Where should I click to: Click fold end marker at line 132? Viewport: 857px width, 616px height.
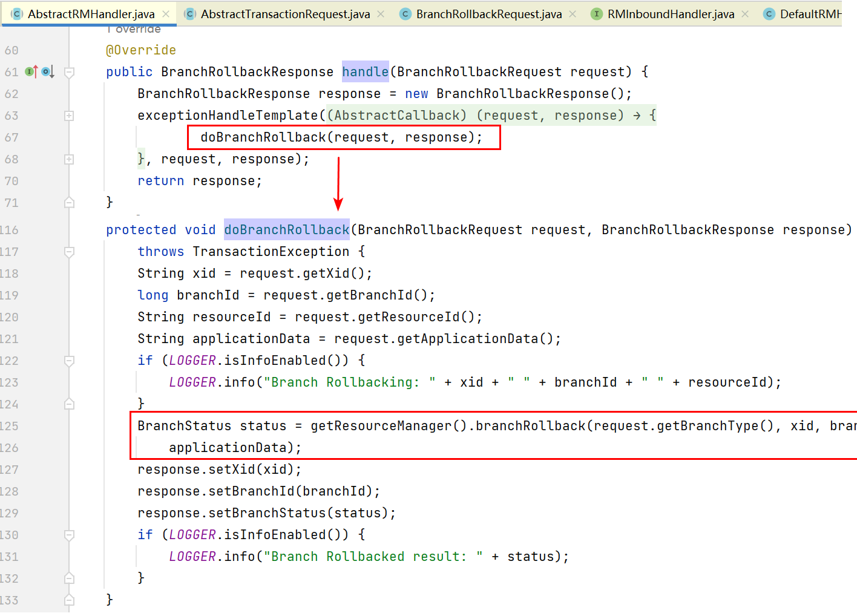[x=69, y=578]
